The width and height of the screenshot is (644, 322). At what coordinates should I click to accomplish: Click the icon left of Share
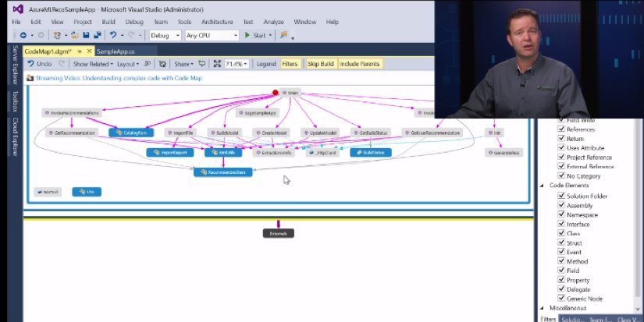tap(162, 64)
